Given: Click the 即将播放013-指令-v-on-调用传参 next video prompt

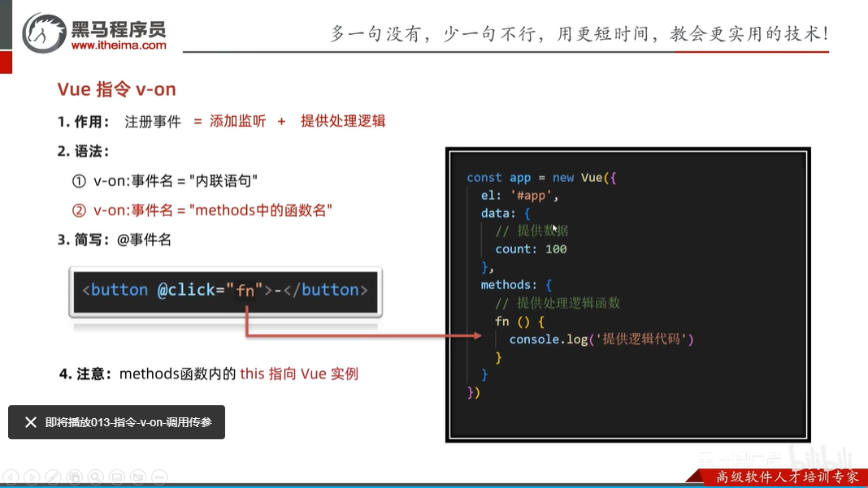Looking at the screenshot, I should (128, 422).
